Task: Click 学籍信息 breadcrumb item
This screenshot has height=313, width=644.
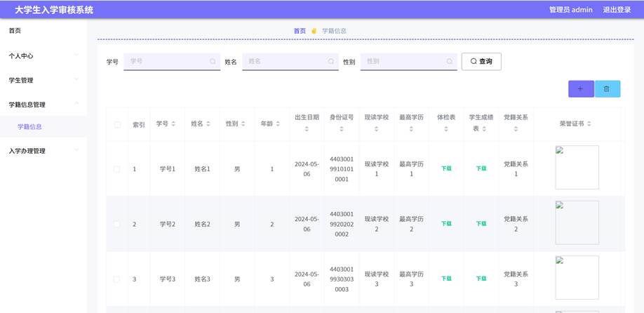Action: click(334, 31)
